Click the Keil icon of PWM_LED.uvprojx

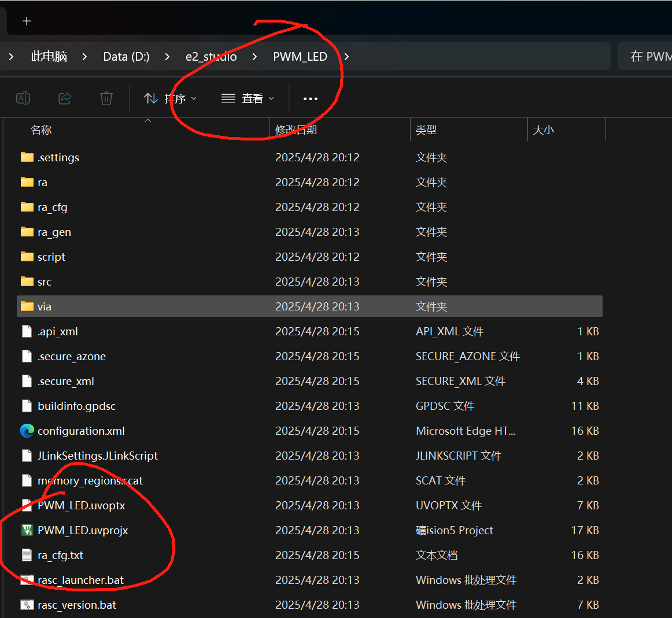27,530
